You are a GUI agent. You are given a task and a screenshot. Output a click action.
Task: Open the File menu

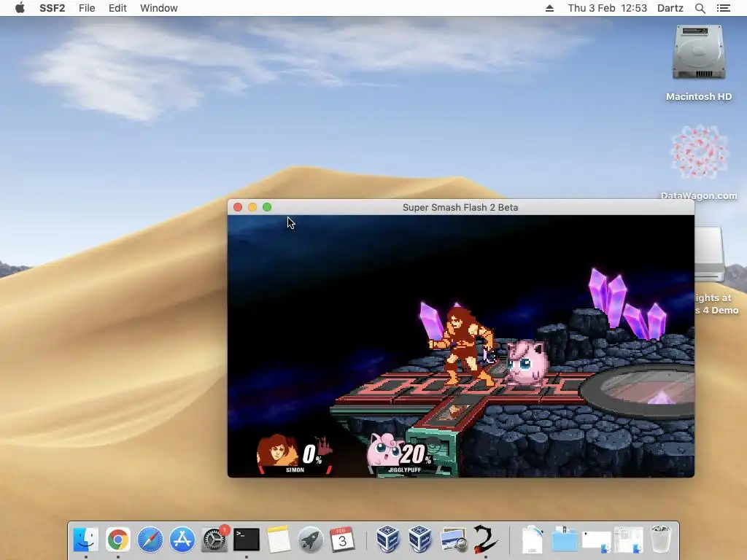[x=87, y=8]
